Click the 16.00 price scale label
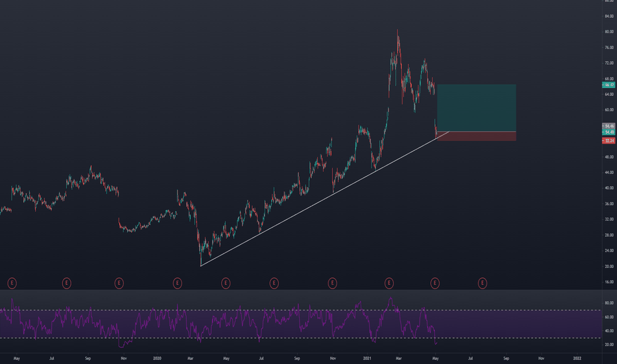Screen dimensions: 617x364 pos(609,282)
